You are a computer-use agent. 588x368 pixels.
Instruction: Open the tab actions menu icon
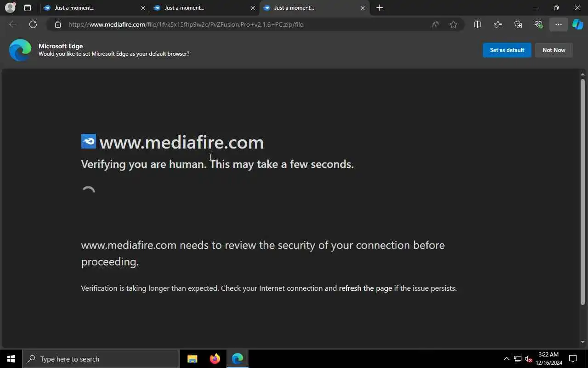(x=28, y=8)
